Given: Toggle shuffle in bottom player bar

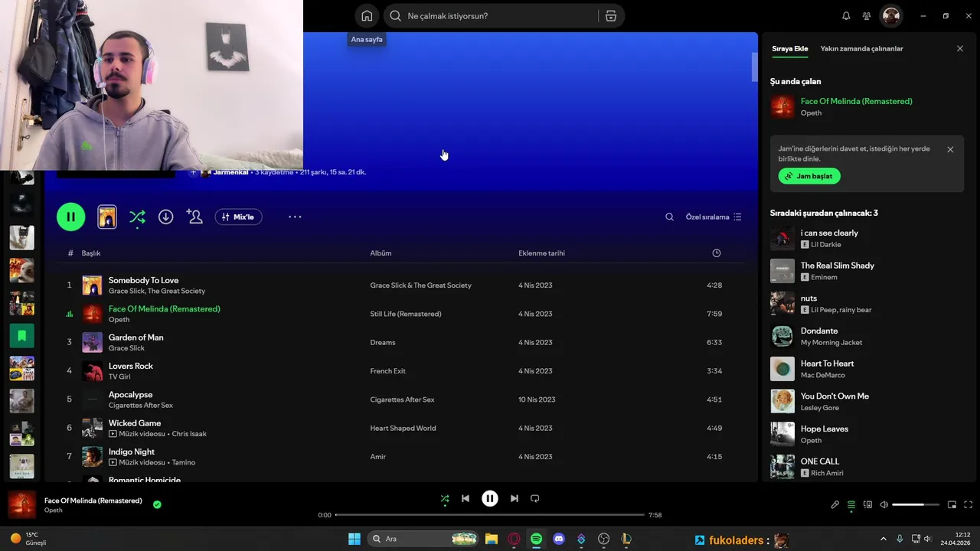Looking at the screenshot, I should [x=445, y=499].
